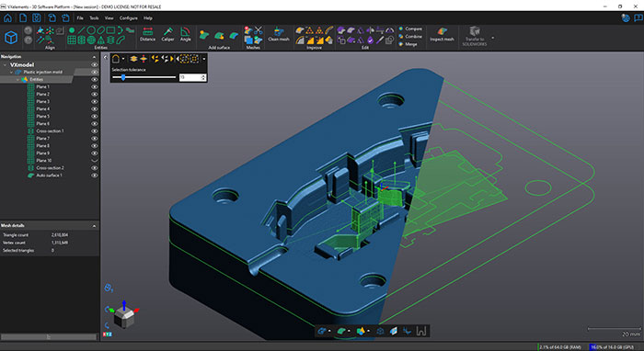
Task: Click the Triangle count value
Action: point(60,235)
